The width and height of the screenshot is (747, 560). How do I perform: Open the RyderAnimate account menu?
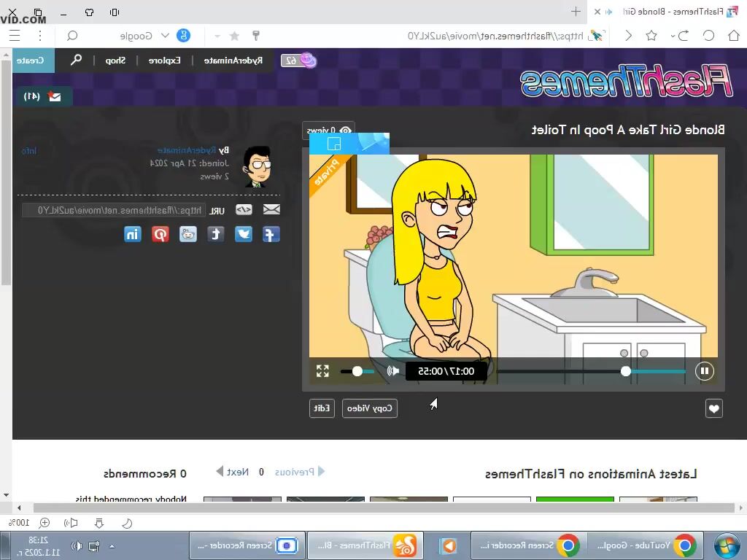click(233, 61)
